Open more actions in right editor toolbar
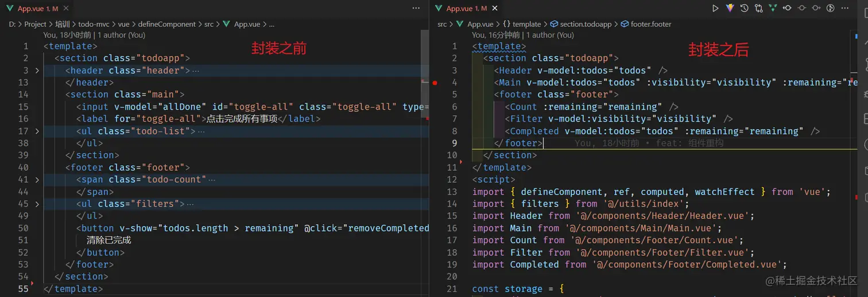868x297 pixels. click(845, 8)
